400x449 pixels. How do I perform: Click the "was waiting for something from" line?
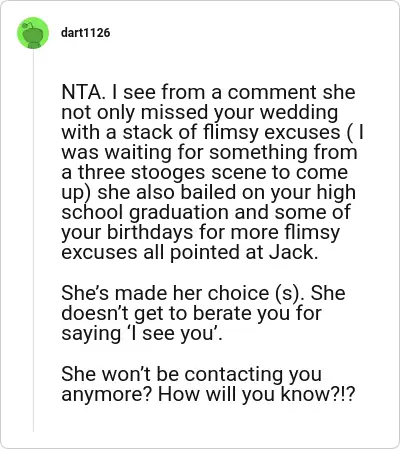[x=209, y=152]
